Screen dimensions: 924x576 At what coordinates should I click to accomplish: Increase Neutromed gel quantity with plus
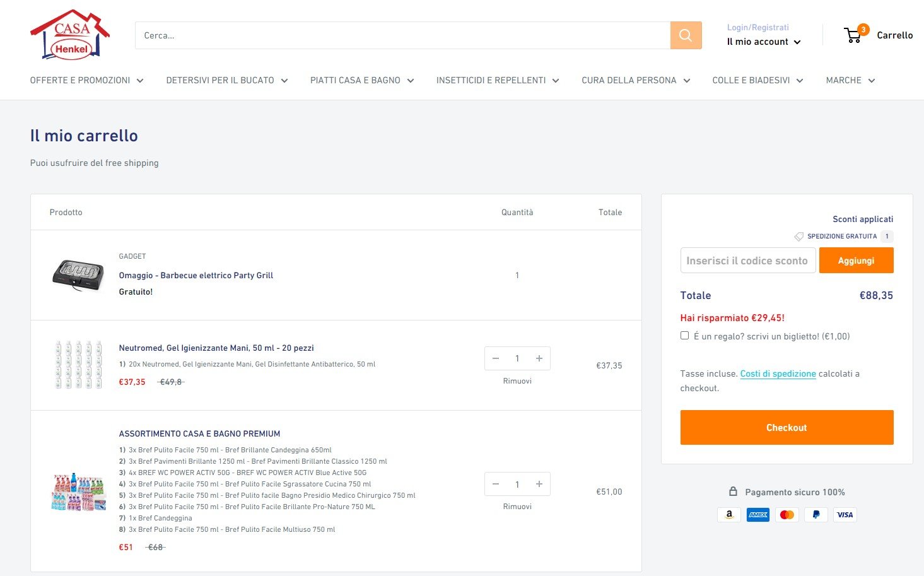click(x=539, y=358)
